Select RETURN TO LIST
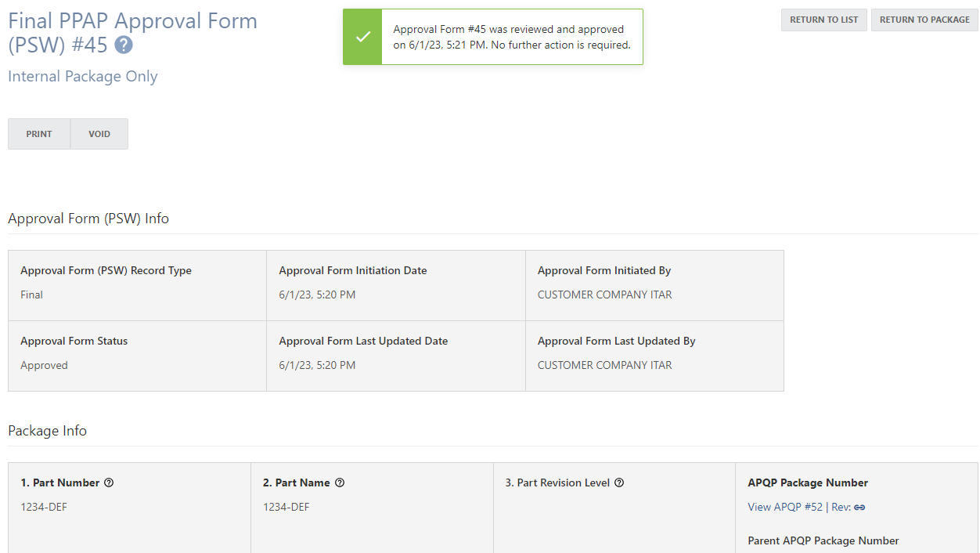Viewport: 980px width, 553px height. coord(823,20)
